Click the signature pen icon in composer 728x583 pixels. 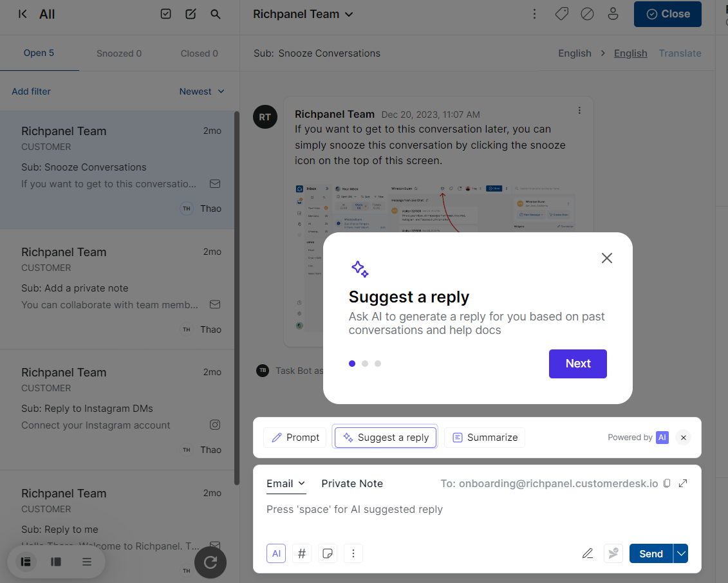point(588,553)
